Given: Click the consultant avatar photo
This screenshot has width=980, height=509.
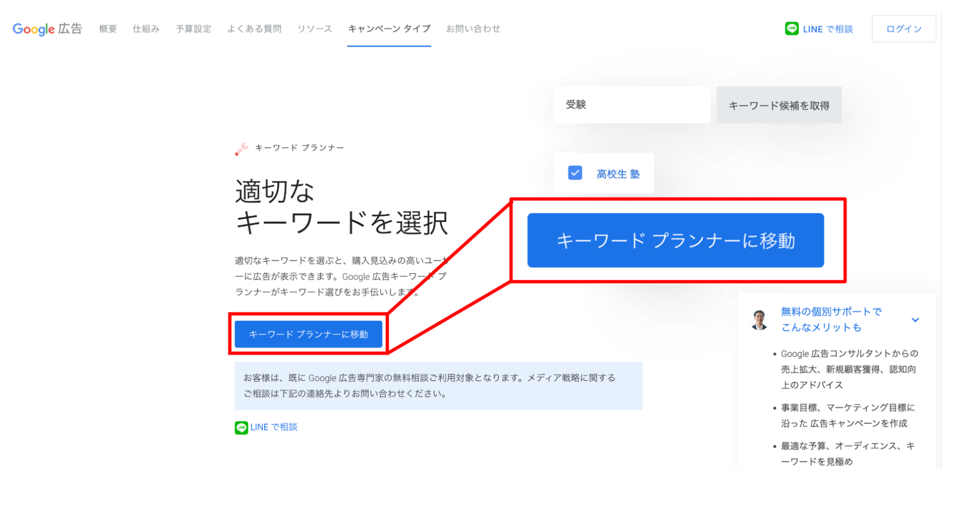Looking at the screenshot, I should [759, 320].
